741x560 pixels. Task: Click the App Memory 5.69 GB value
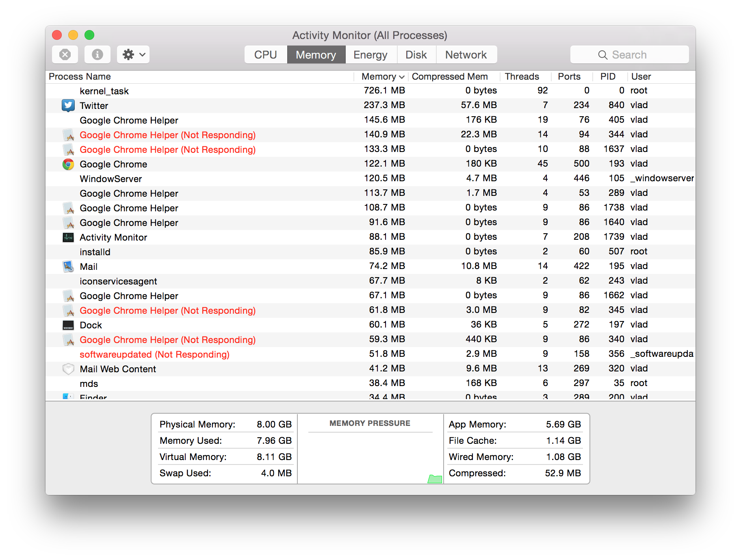(563, 424)
